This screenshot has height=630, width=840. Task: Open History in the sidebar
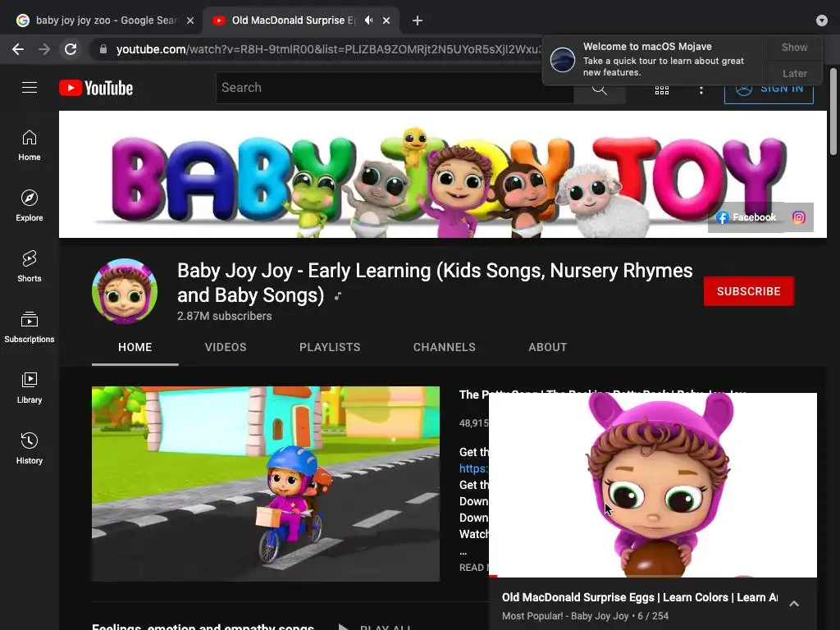(30, 449)
